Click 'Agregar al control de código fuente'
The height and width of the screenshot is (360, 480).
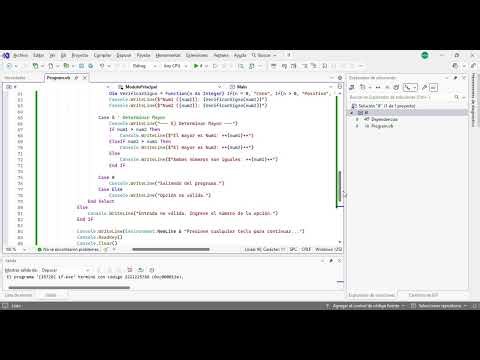click(366, 306)
